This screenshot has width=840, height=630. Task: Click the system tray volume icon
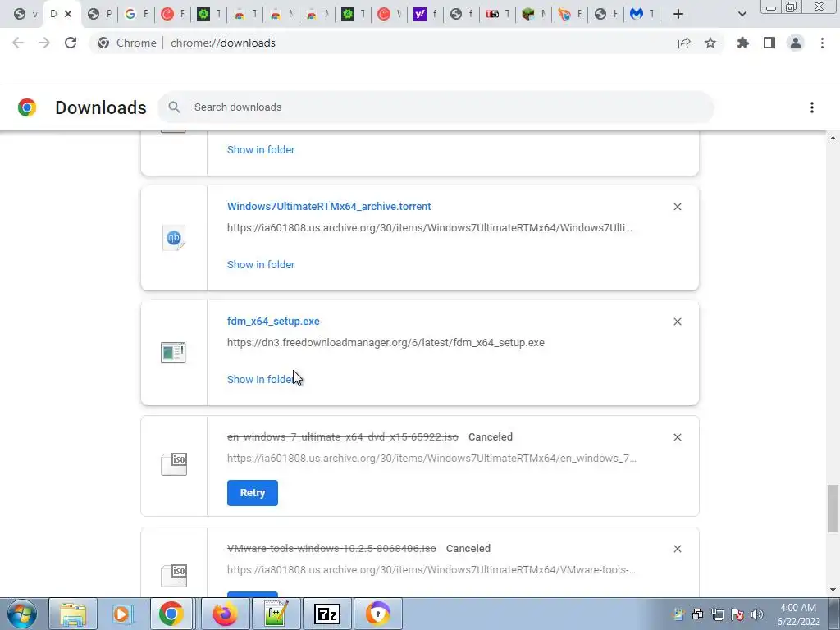(757, 614)
